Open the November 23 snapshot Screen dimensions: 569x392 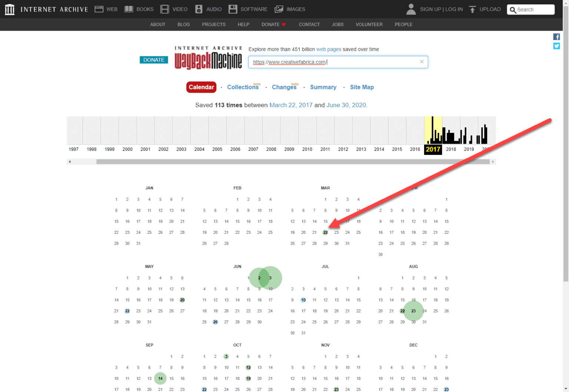click(x=336, y=389)
